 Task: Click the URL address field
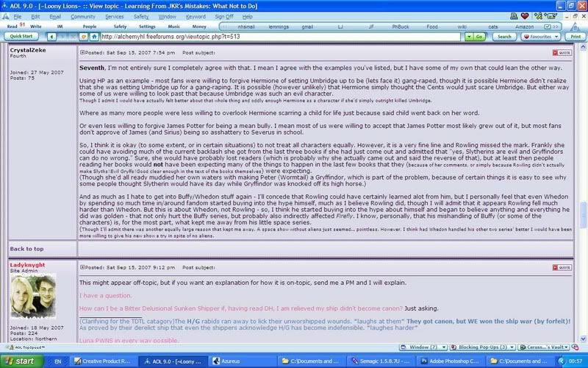279,35
